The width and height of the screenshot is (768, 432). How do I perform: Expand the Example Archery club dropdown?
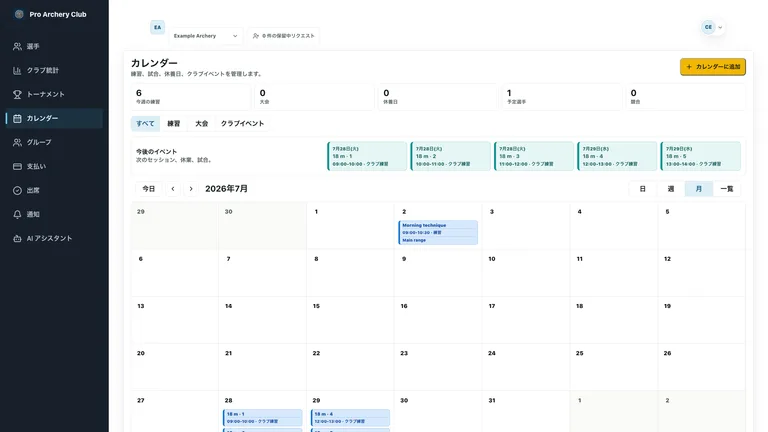tap(206, 36)
